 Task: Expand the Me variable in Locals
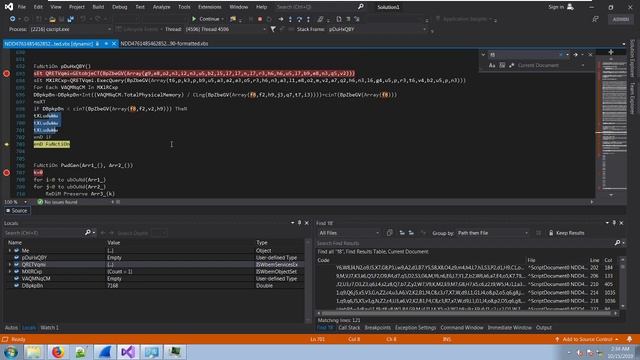click(x=10, y=251)
